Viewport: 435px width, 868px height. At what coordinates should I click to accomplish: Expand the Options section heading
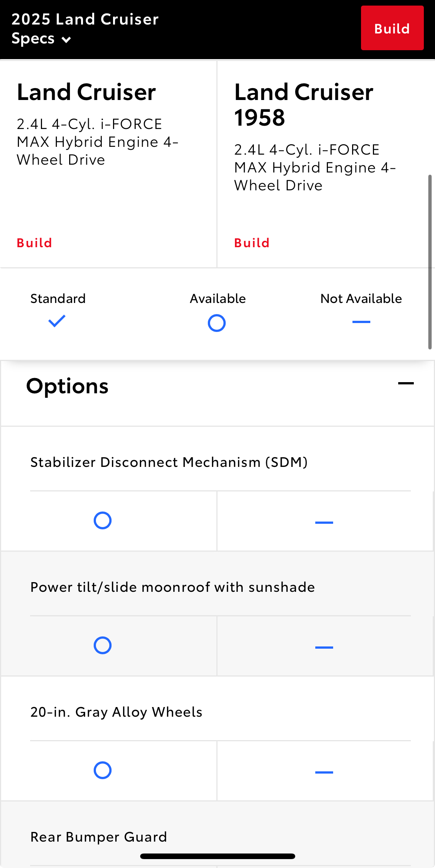(67, 386)
